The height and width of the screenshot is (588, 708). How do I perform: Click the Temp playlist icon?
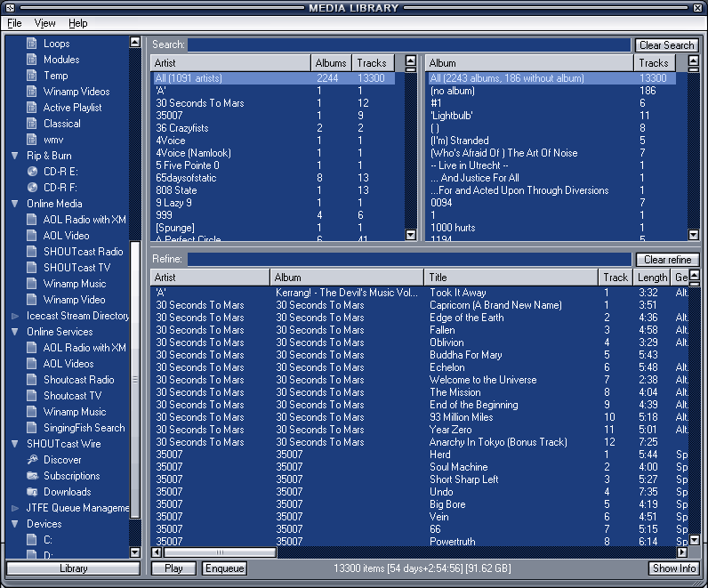pos(32,76)
